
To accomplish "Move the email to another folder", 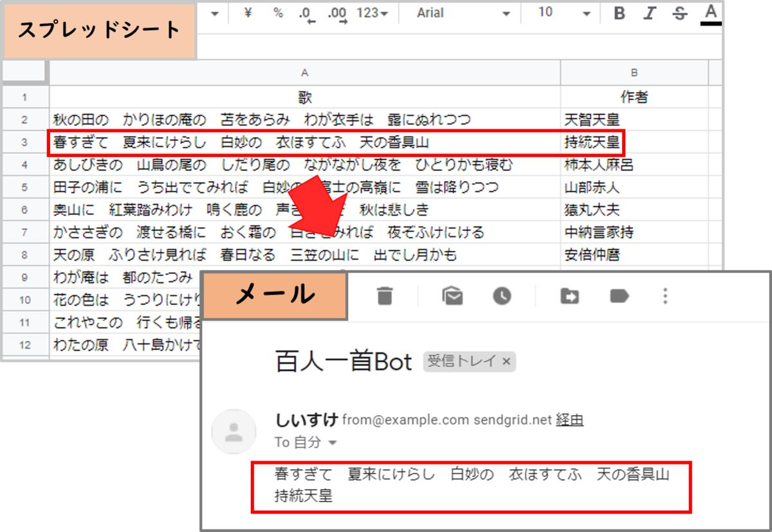I will [569, 295].
